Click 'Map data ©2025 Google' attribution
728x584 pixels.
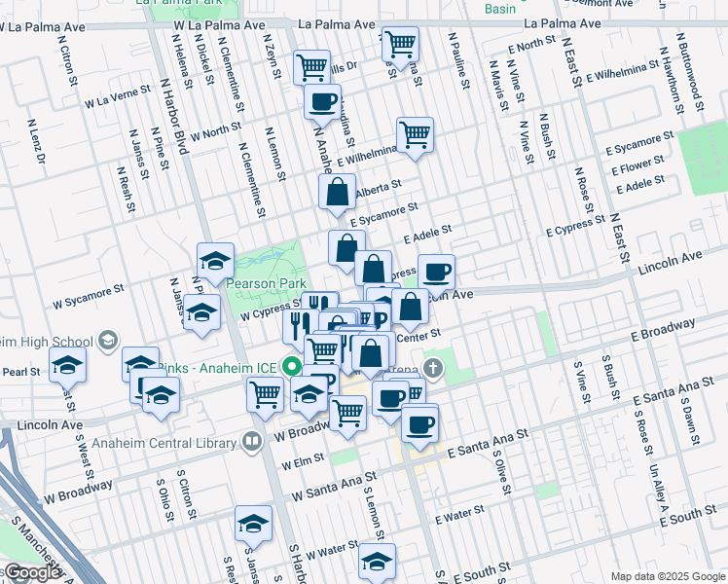[668, 576]
